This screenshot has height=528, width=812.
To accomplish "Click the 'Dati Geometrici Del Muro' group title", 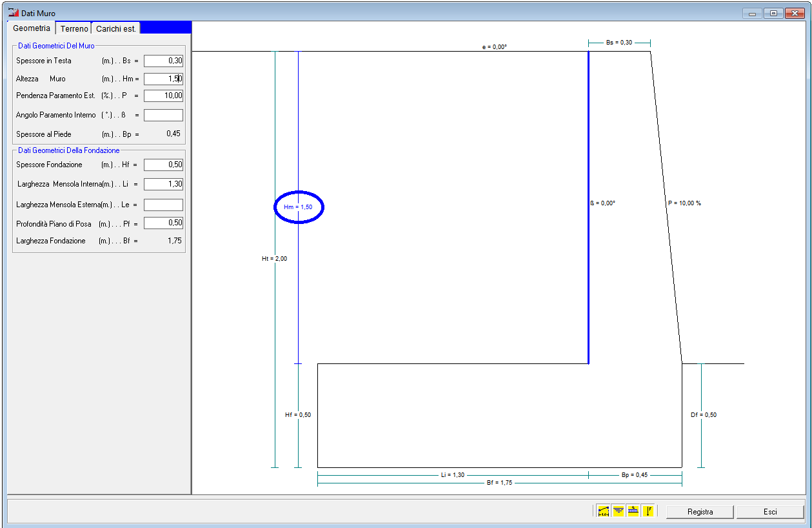I will 56,46.
